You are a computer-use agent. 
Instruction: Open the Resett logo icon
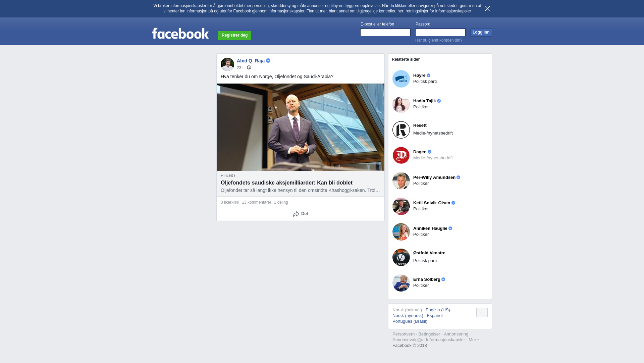[401, 130]
